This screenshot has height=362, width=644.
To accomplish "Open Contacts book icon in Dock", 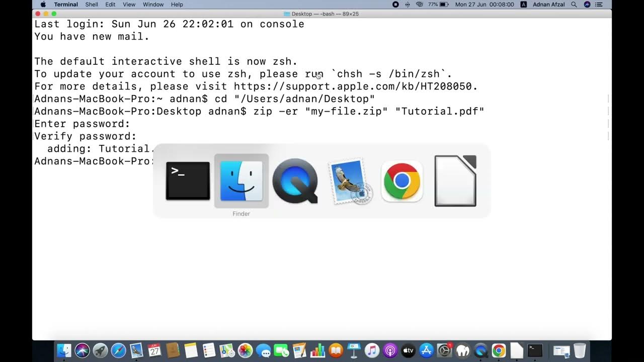I will pyautogui.click(x=173, y=350).
